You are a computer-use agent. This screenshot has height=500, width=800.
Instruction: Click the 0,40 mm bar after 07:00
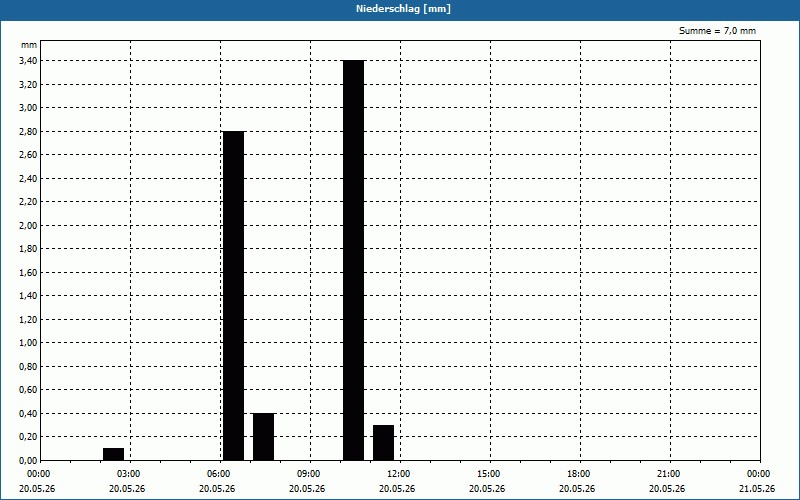tap(264, 437)
